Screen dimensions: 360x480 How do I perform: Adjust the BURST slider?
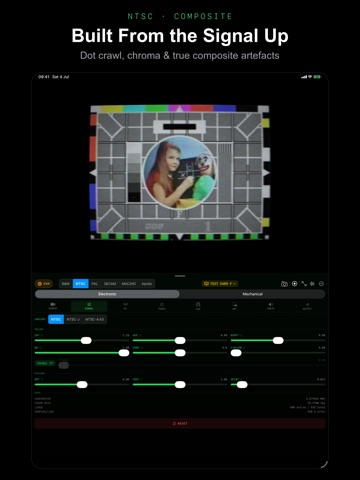(278, 340)
